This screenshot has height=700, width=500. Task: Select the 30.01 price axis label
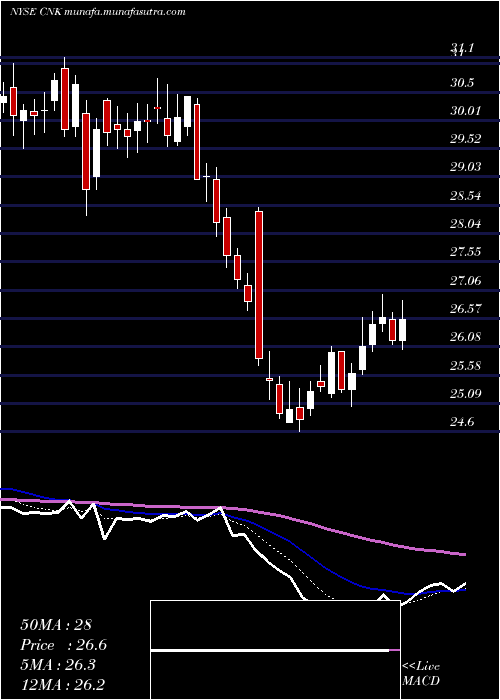466,111
